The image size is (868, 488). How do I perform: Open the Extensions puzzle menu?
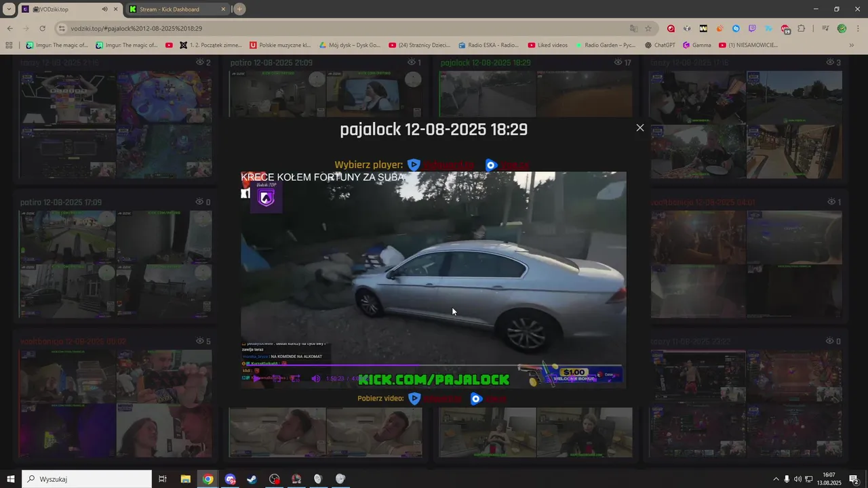click(802, 28)
